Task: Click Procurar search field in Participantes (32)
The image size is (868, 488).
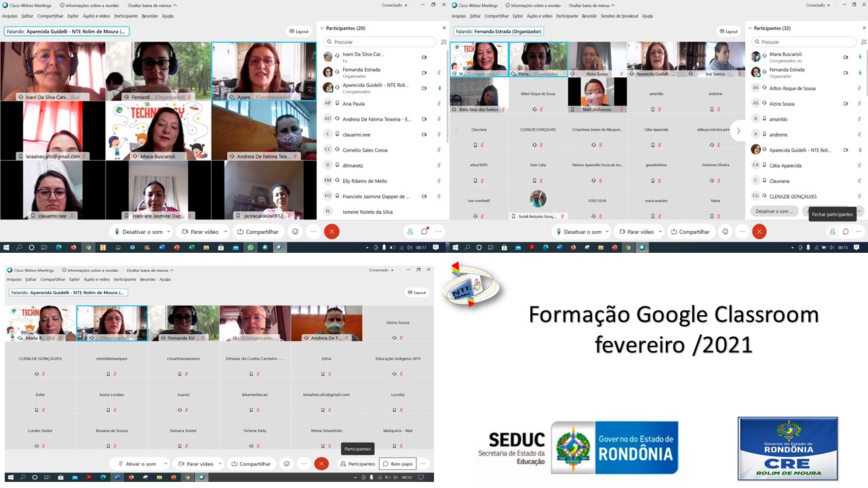Action: click(804, 42)
